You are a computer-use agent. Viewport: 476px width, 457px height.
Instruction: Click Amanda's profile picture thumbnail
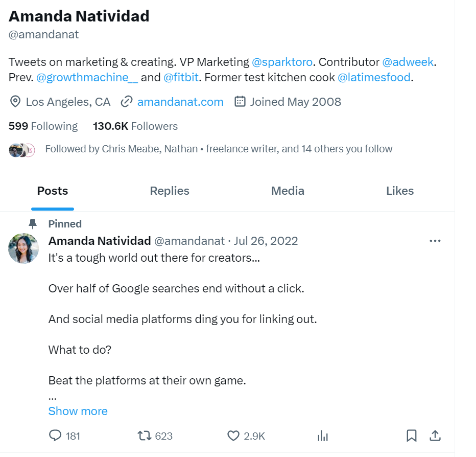pyautogui.click(x=23, y=248)
